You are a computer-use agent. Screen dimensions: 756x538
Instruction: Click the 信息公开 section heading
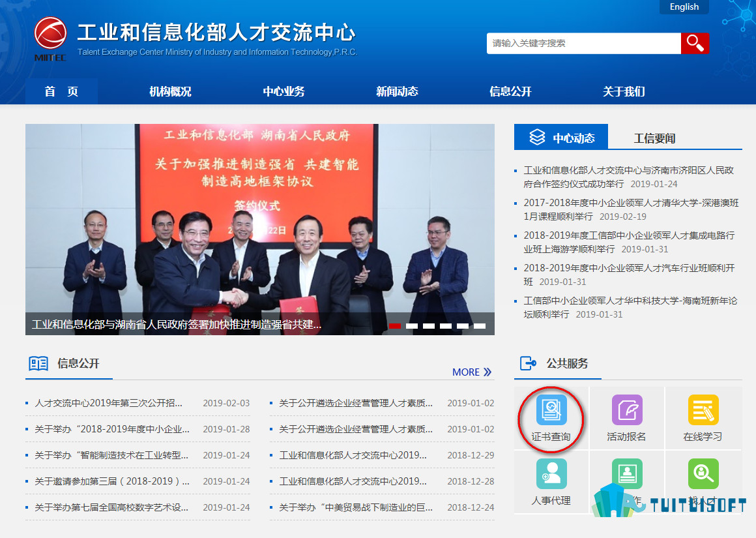pyautogui.click(x=78, y=363)
